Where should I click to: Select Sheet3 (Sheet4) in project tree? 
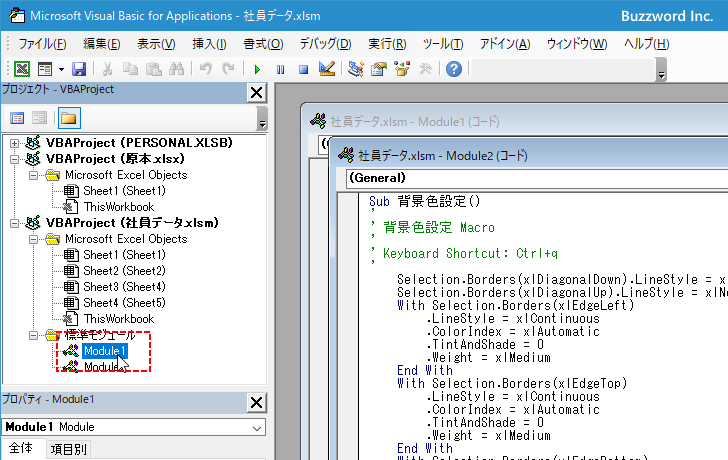click(124, 287)
